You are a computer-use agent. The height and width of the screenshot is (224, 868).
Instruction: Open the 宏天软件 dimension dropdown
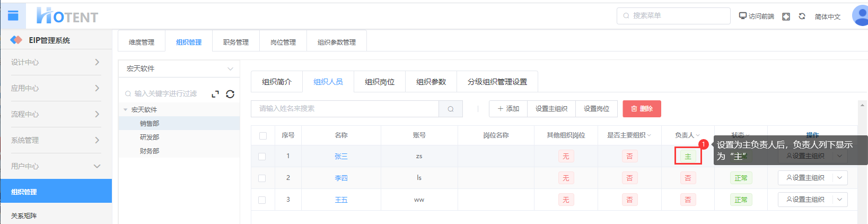pyautogui.click(x=179, y=68)
